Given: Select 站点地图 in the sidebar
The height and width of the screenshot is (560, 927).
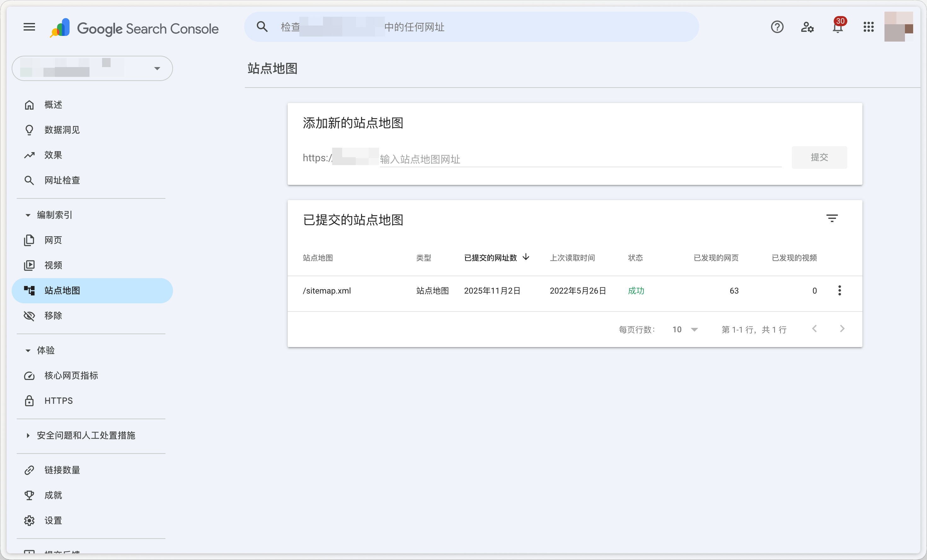Looking at the screenshot, I should (92, 291).
